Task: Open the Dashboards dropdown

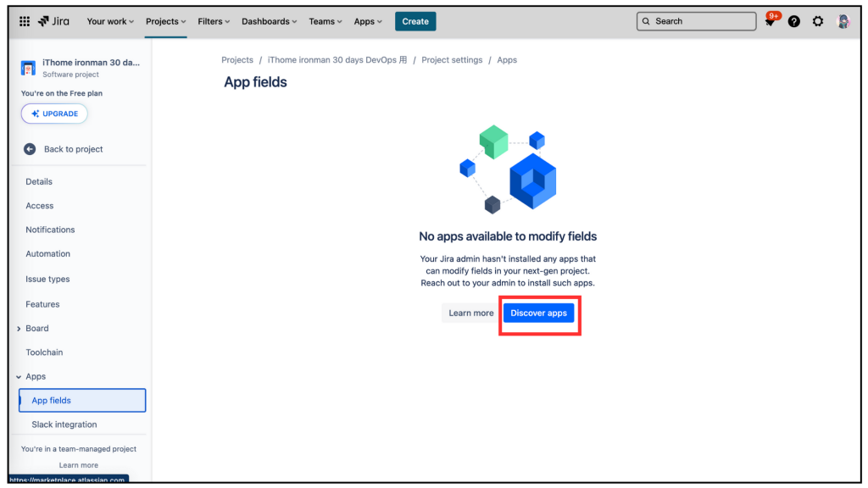Action: pyautogui.click(x=269, y=21)
